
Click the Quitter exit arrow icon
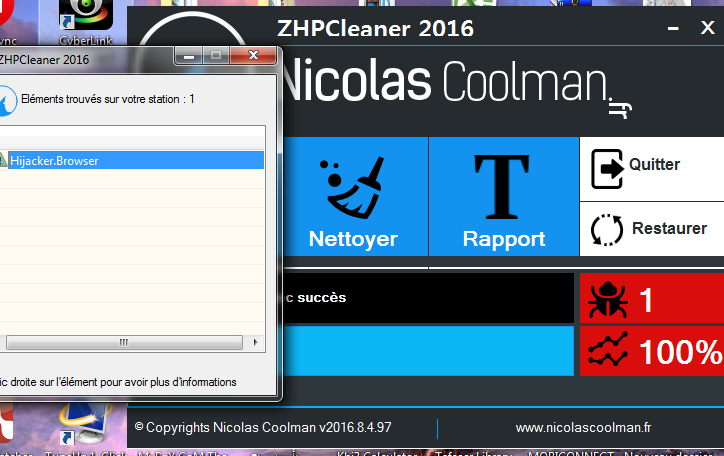(607, 166)
